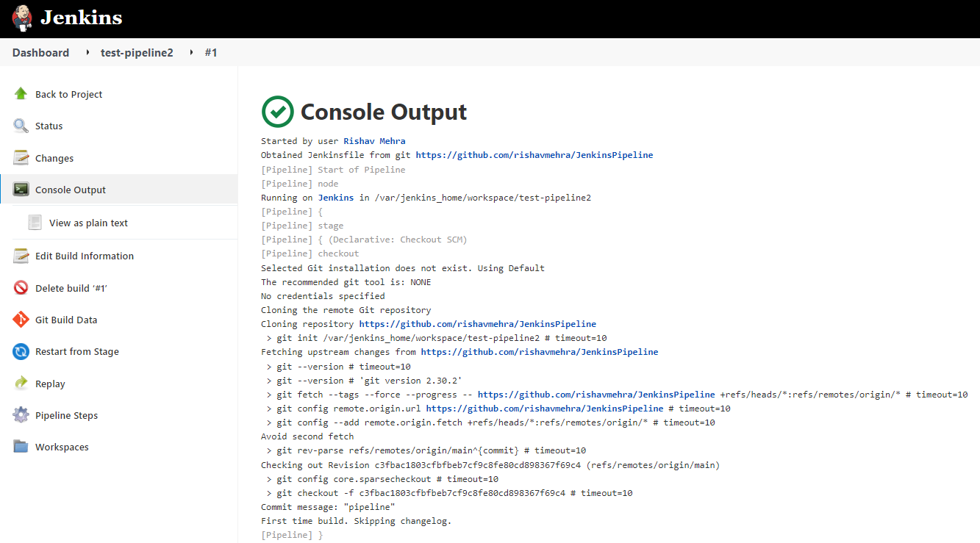The height and width of the screenshot is (543, 980).
Task: Click the '[Pipeline] checkout' line
Action: [x=310, y=253]
